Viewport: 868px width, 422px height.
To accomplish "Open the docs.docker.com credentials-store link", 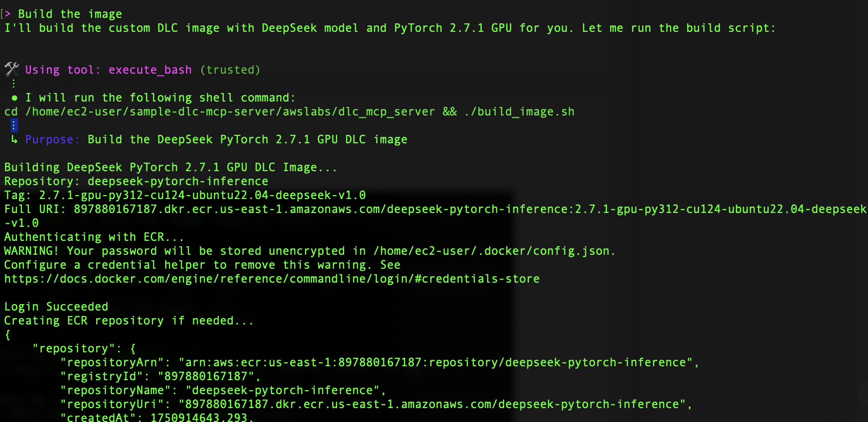I will pos(272,279).
